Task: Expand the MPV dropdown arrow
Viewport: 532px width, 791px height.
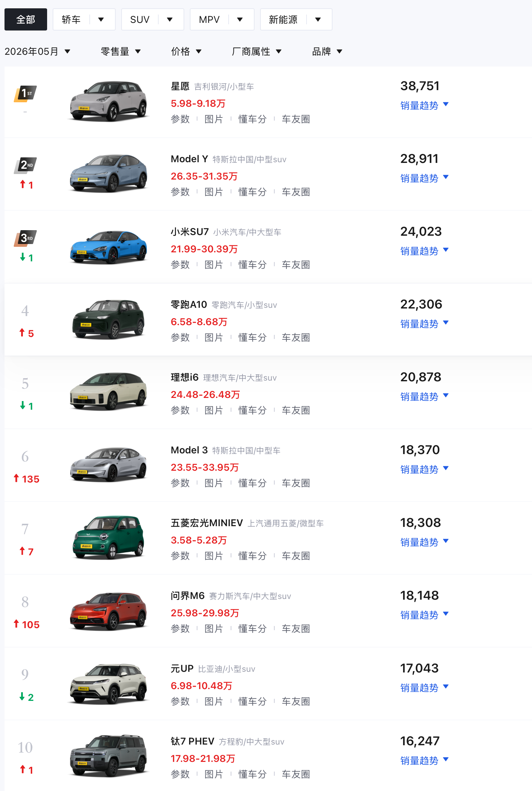Action: (x=240, y=19)
